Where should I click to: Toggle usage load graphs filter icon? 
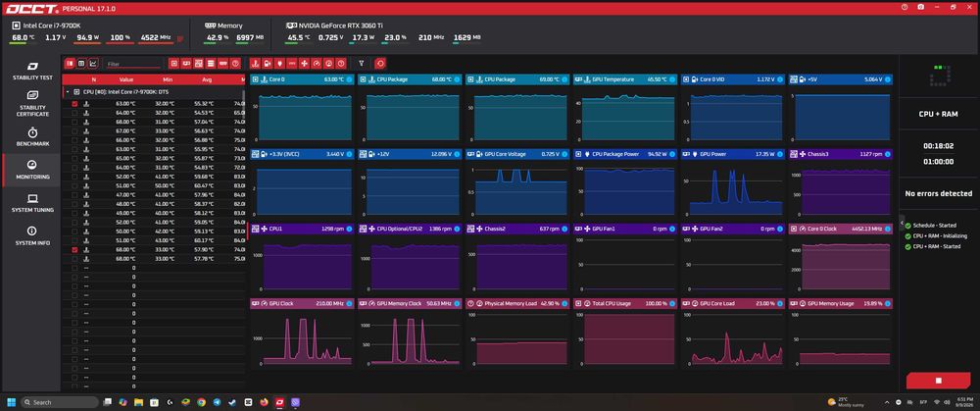[328, 63]
